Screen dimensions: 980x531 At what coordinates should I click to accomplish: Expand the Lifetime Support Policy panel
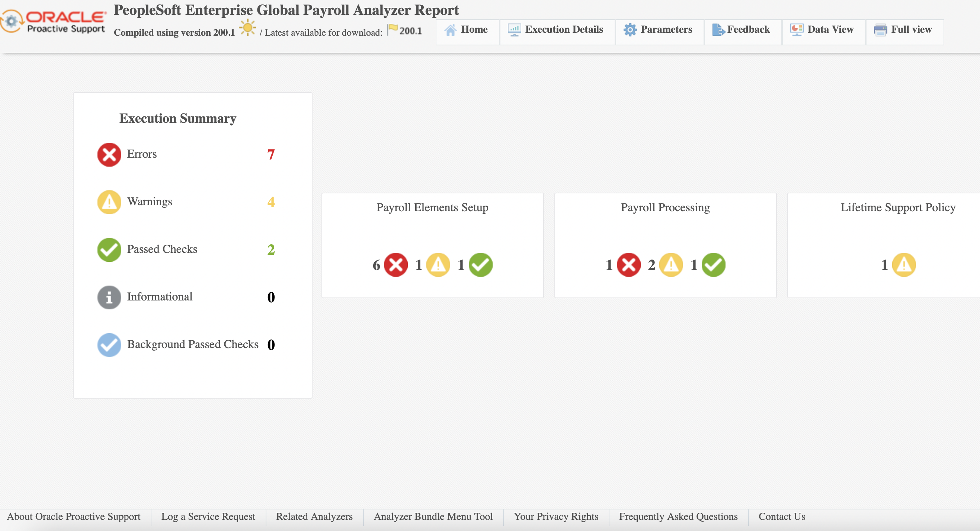click(897, 207)
